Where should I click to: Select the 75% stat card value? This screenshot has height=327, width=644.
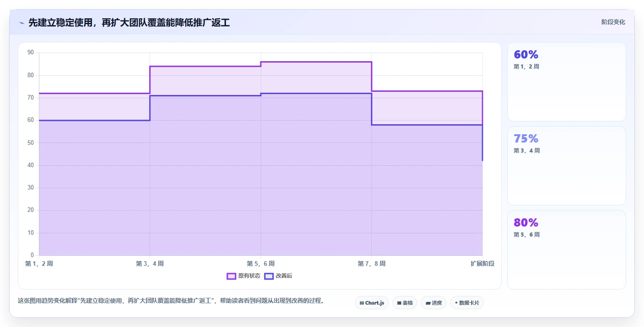pyautogui.click(x=526, y=138)
